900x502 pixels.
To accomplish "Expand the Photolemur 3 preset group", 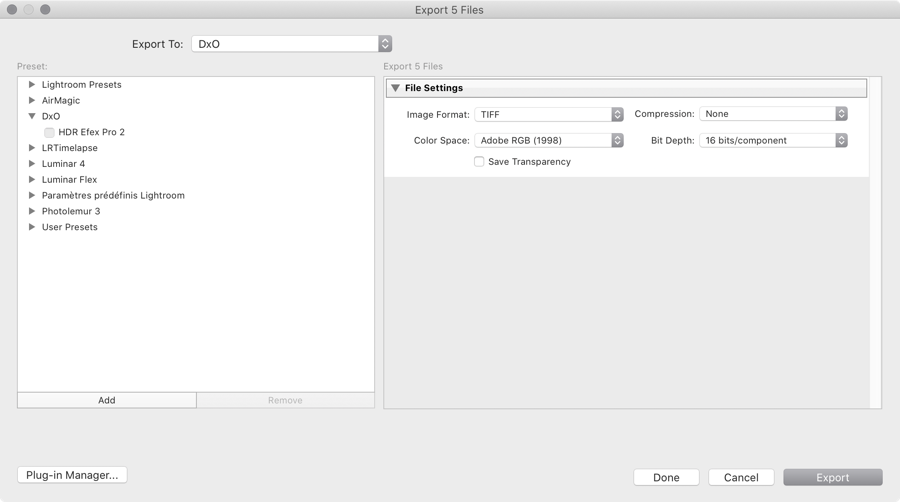I will click(x=32, y=211).
